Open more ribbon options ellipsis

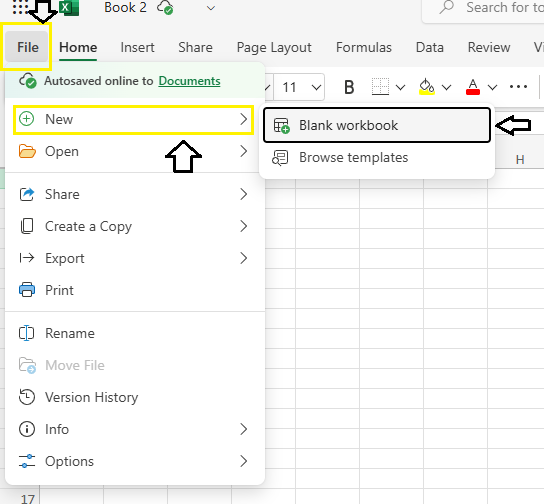(518, 87)
